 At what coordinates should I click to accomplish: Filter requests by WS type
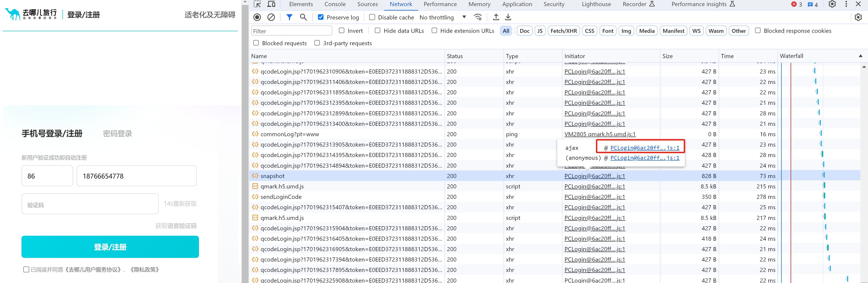(x=696, y=31)
